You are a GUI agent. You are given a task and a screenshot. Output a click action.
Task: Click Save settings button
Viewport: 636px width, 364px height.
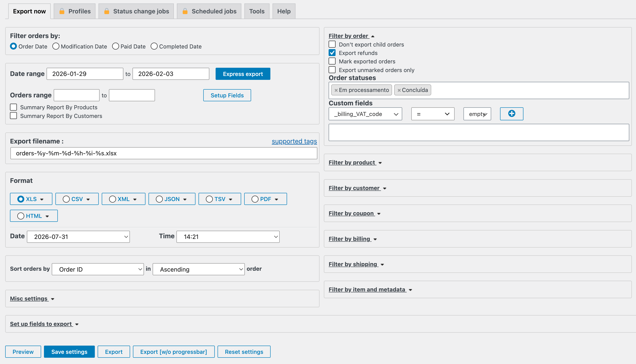coord(69,352)
